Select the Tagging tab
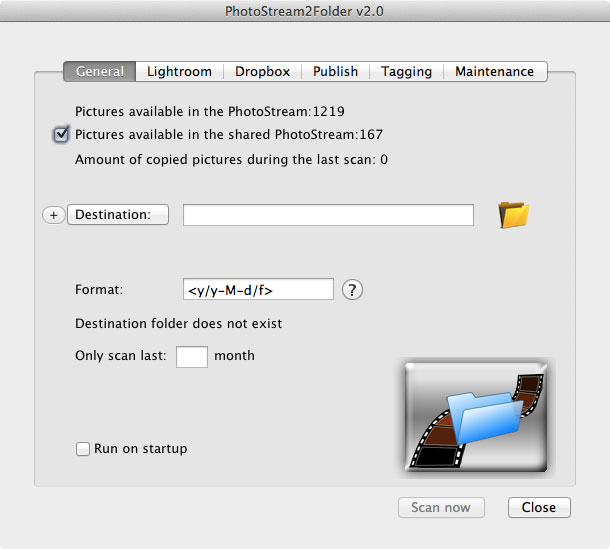 coord(407,72)
